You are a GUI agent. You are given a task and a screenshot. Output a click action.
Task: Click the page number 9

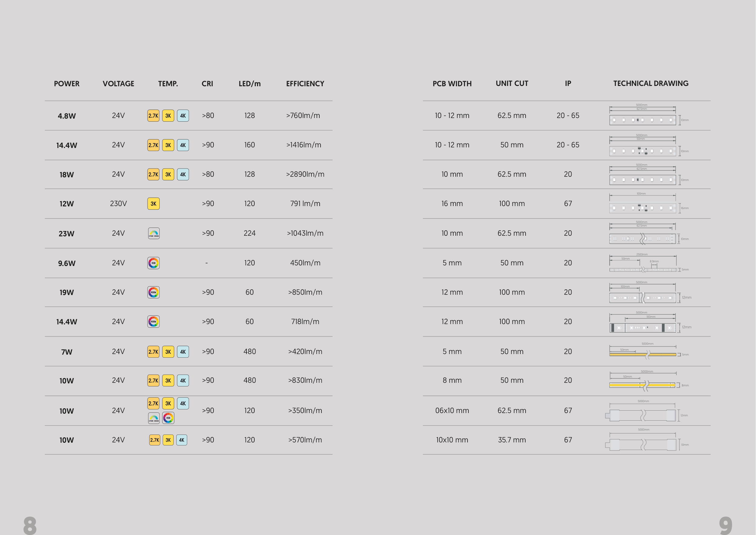click(725, 525)
